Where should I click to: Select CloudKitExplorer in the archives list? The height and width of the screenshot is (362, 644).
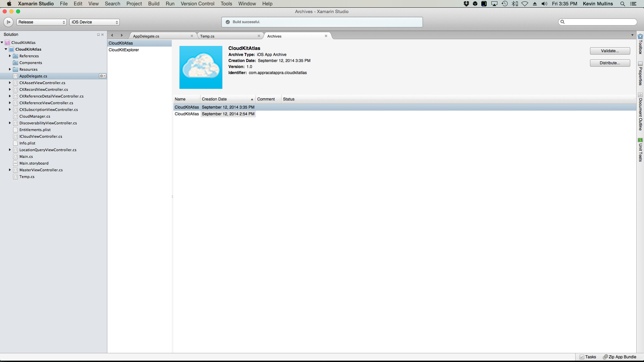124,50
